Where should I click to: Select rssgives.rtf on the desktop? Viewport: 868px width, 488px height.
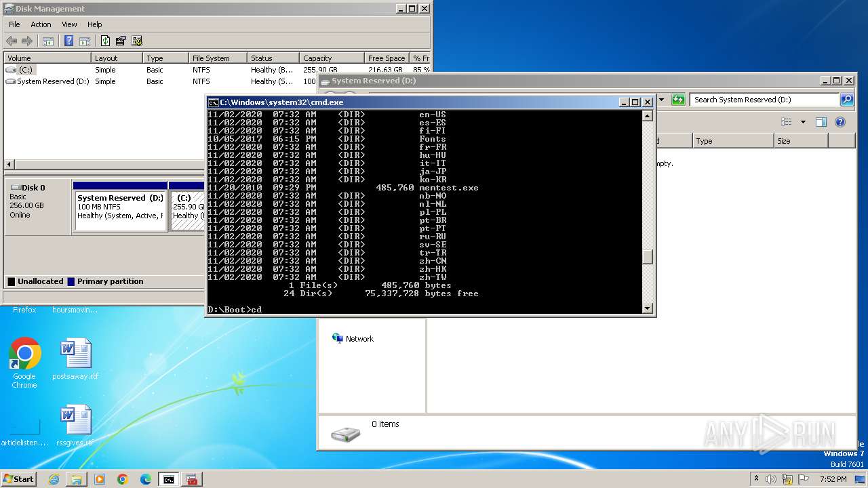[75, 426]
